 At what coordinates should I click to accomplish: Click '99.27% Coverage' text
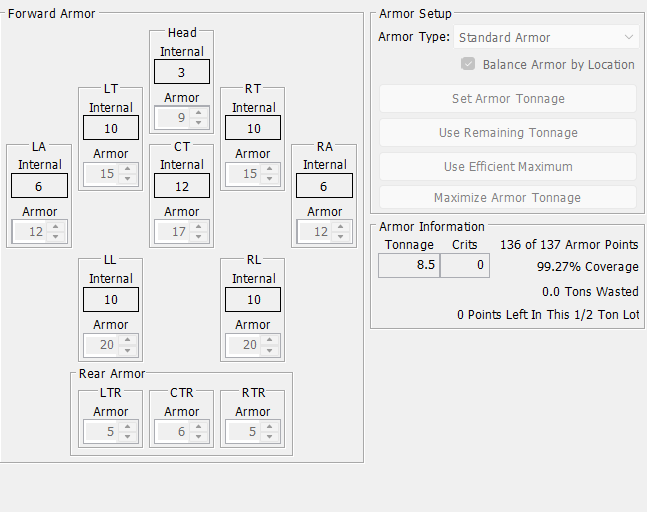[588, 267]
